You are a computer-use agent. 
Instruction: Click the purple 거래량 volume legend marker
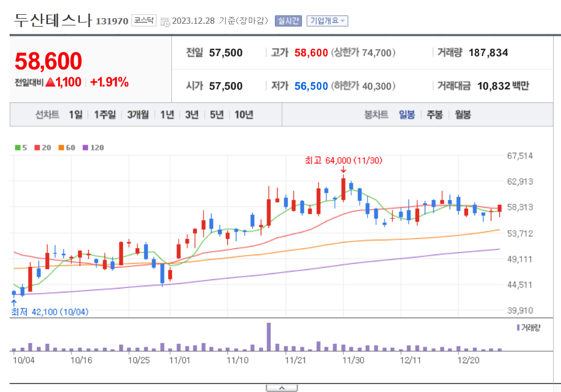coord(518,328)
